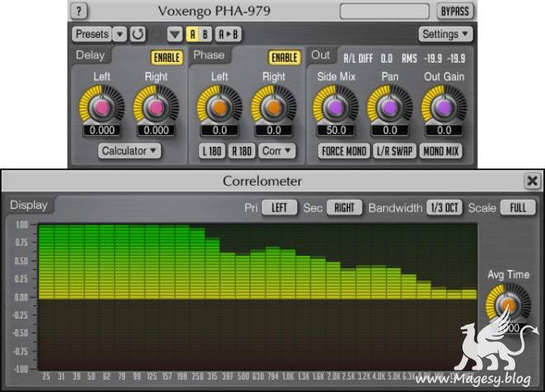Open the Corr dropdown menu
Image resolution: width=545 pixels, height=392 pixels.
point(277,151)
